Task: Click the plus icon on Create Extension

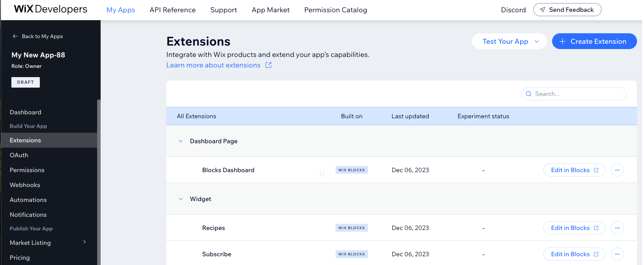Action: click(563, 42)
